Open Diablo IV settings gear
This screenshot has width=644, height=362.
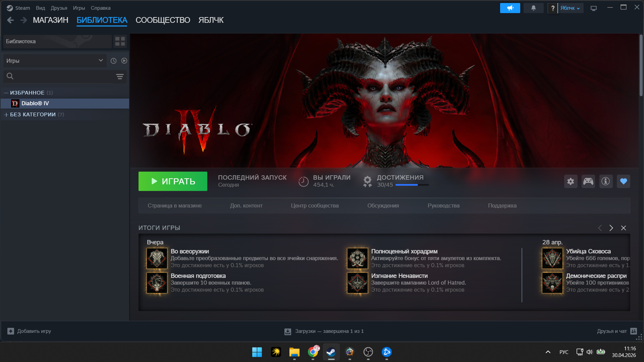tap(571, 181)
